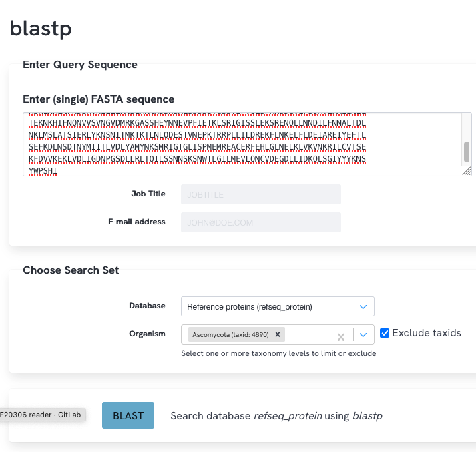
Task: Select the Ascomycota tag label
Action: [x=230, y=334]
